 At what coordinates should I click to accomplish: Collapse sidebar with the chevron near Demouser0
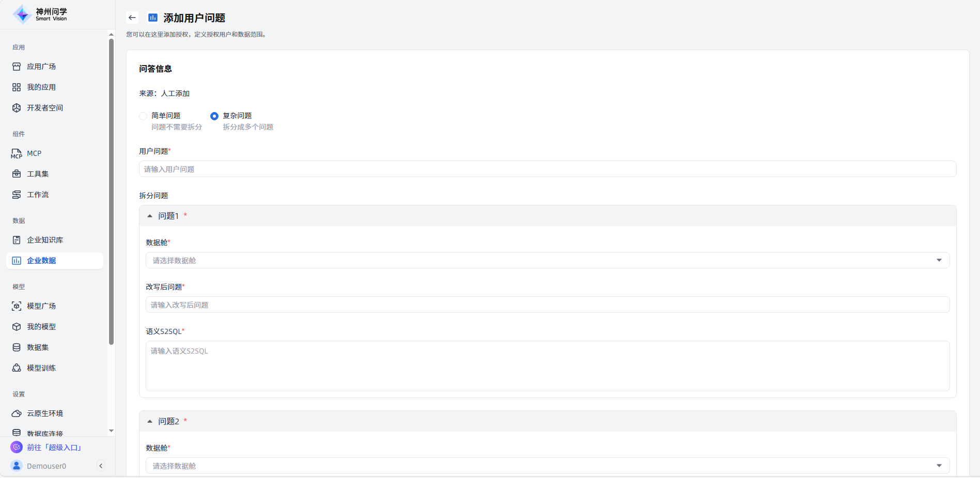point(101,466)
